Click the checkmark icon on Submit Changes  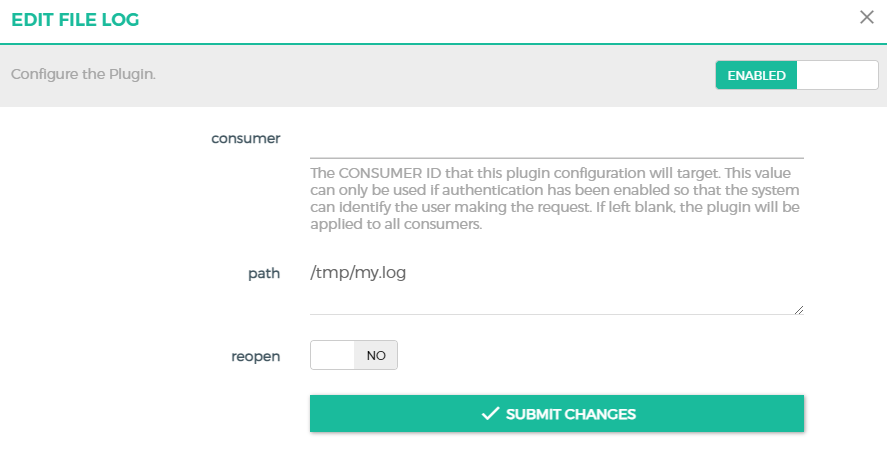point(490,414)
